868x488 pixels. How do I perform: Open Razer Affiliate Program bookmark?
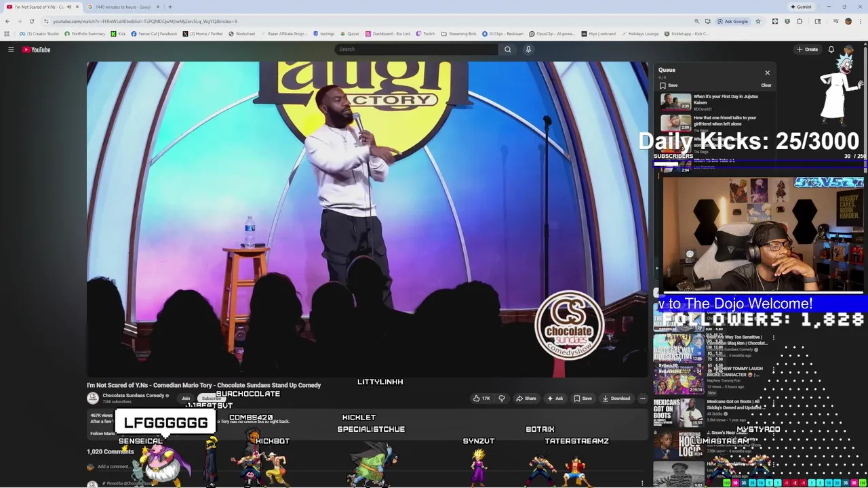(284, 34)
